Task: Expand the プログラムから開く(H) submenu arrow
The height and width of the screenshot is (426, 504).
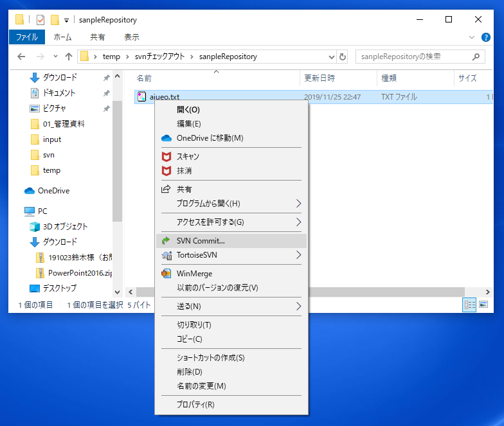Action: tap(298, 203)
